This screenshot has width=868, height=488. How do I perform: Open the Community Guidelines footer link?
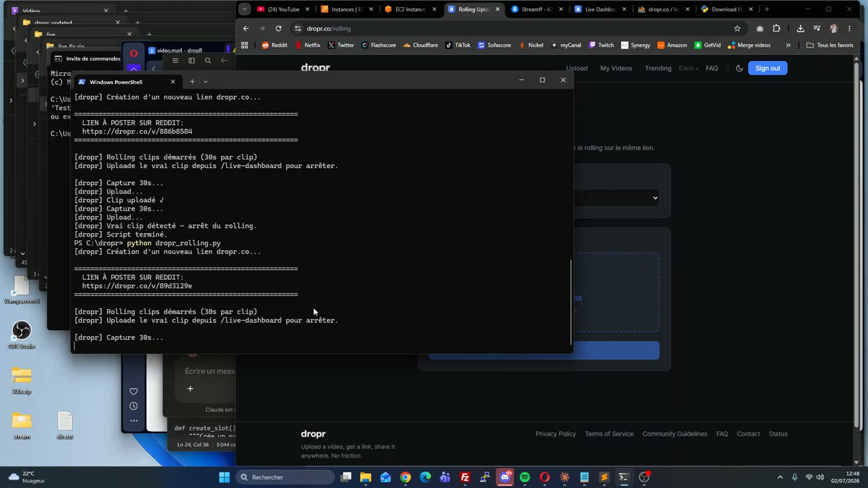click(x=675, y=434)
